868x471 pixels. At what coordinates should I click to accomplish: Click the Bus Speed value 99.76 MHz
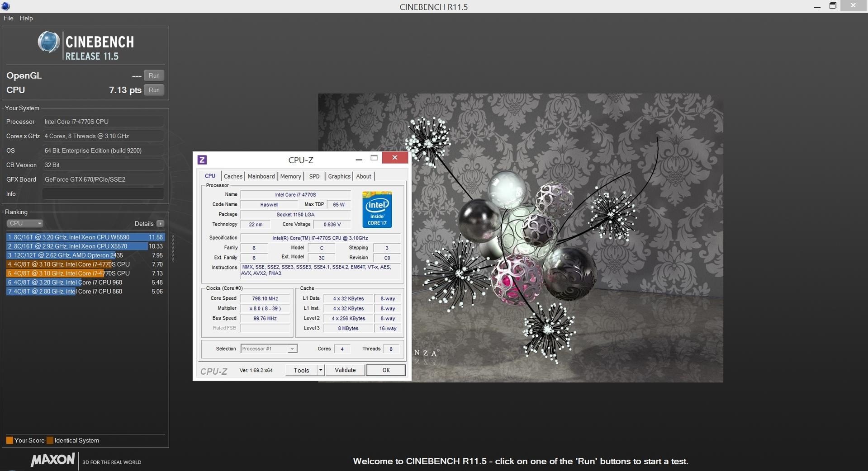click(x=265, y=318)
